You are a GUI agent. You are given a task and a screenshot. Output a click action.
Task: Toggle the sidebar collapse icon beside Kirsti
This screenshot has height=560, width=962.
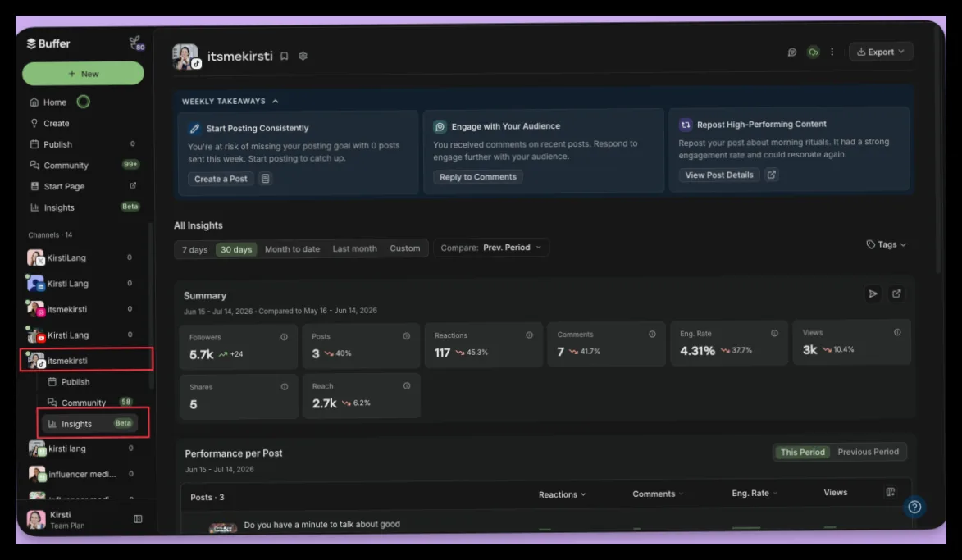[138, 519]
